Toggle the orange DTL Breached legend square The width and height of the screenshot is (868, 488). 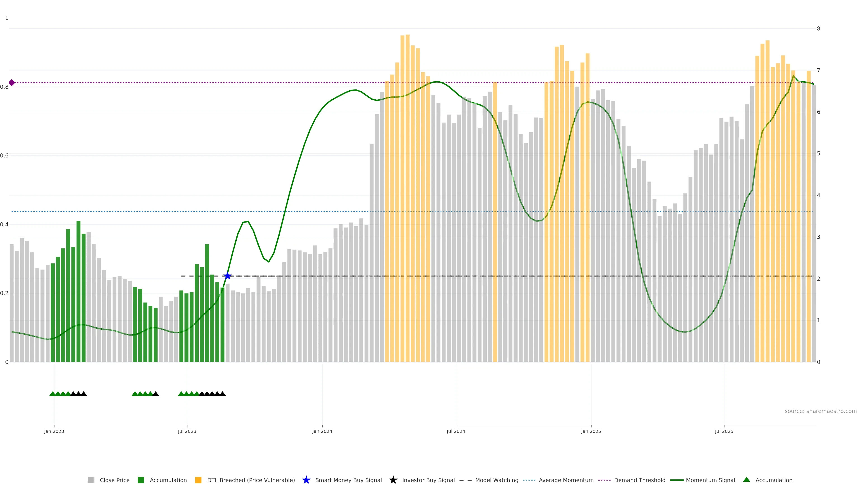(198, 480)
